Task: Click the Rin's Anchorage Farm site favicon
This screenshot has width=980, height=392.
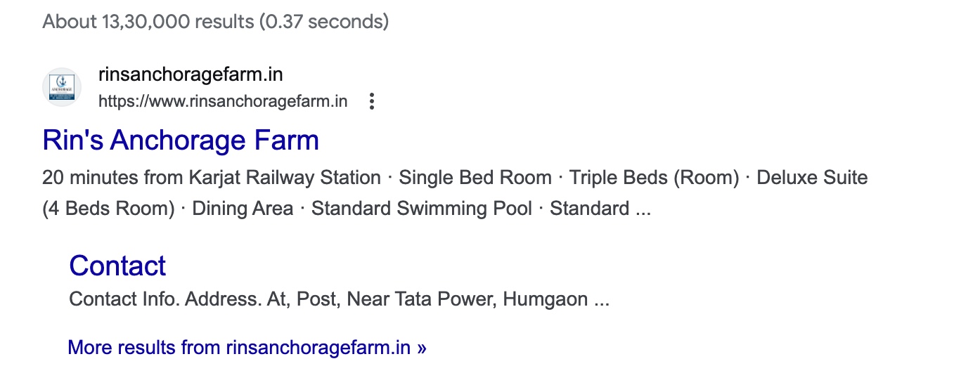Action: click(x=62, y=88)
